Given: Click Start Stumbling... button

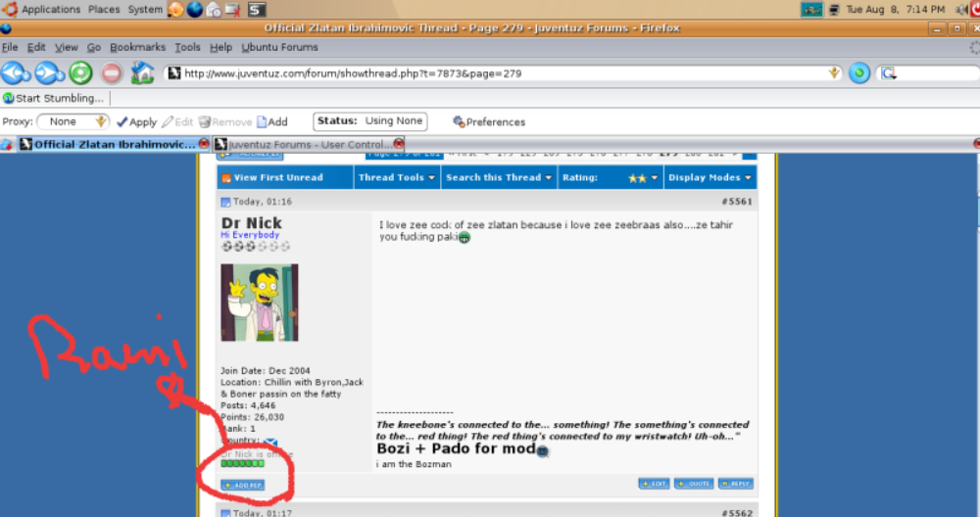Looking at the screenshot, I should pos(54,98).
